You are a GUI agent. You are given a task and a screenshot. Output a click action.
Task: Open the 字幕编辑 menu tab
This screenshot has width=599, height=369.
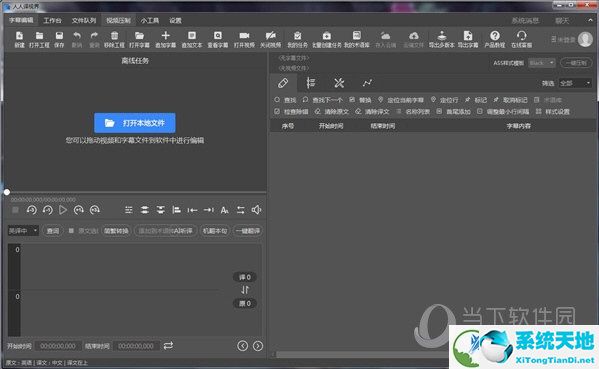click(x=21, y=20)
